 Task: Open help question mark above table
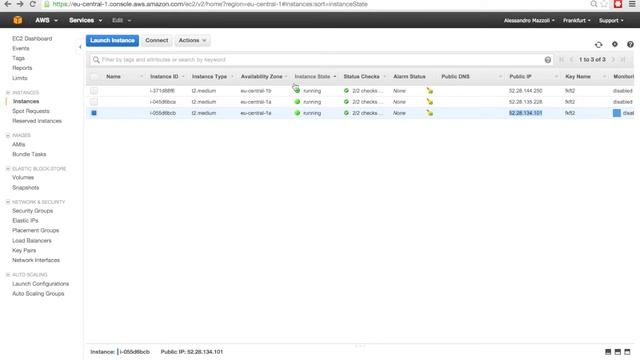pos(630,44)
